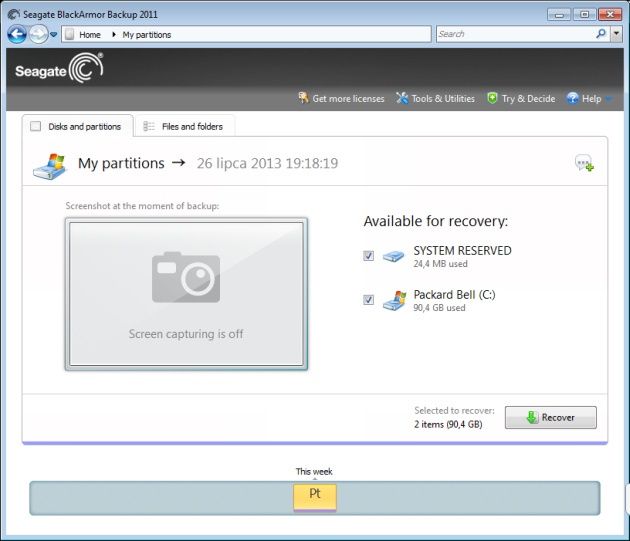
Task: Uncheck the Packard Bell (C:) checkbox
Action: (368, 299)
